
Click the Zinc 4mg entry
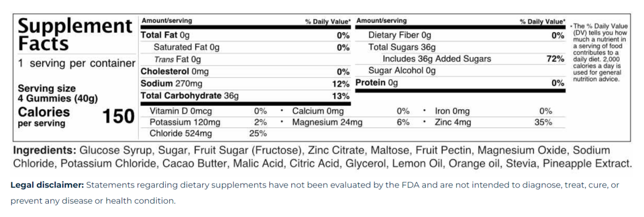453,122
